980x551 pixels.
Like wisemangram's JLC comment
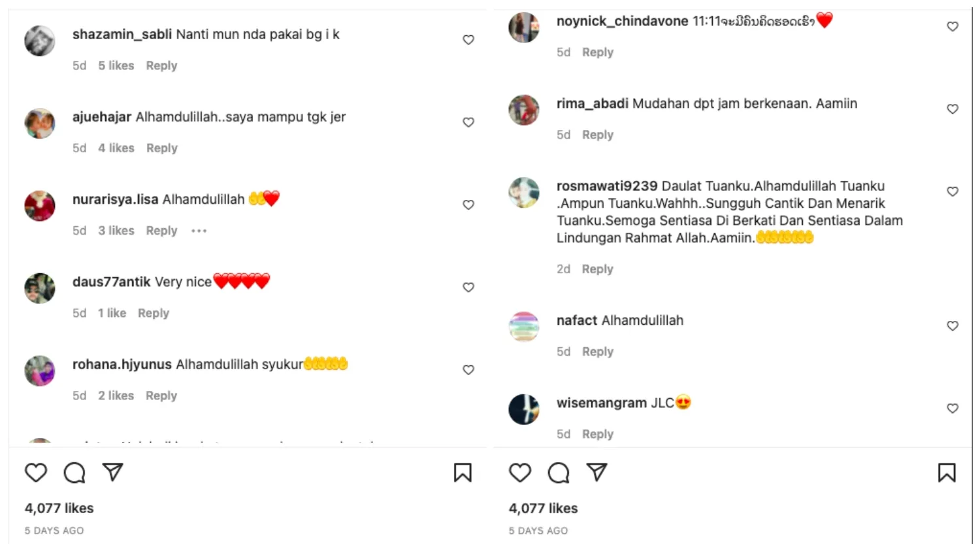(x=953, y=409)
